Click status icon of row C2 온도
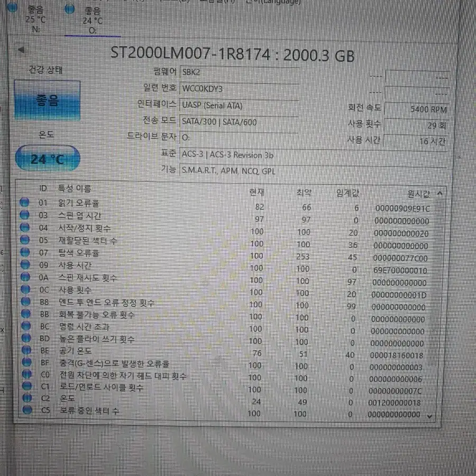 (x=27, y=398)
